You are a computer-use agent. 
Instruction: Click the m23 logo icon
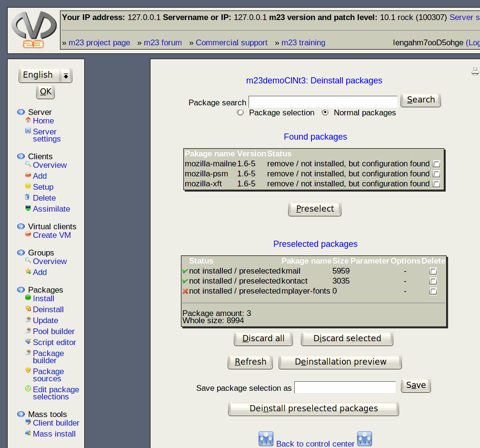pos(34,30)
